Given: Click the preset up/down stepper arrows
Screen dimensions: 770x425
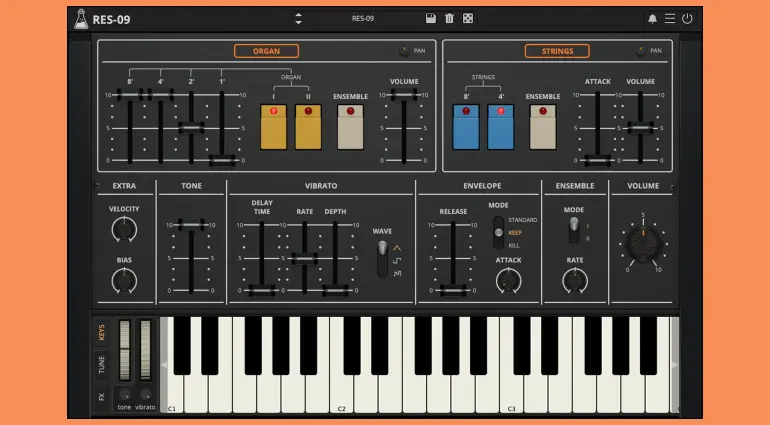Looking at the screenshot, I should click(x=298, y=18).
